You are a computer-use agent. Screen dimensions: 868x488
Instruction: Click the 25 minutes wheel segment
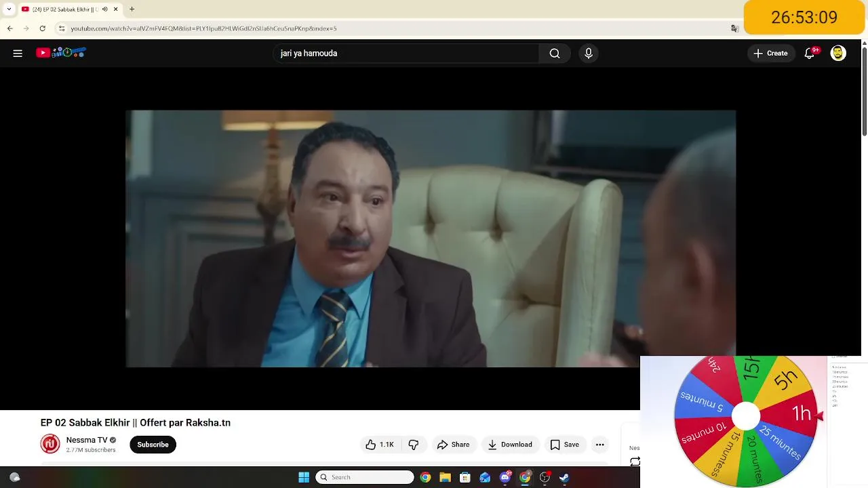click(x=781, y=443)
